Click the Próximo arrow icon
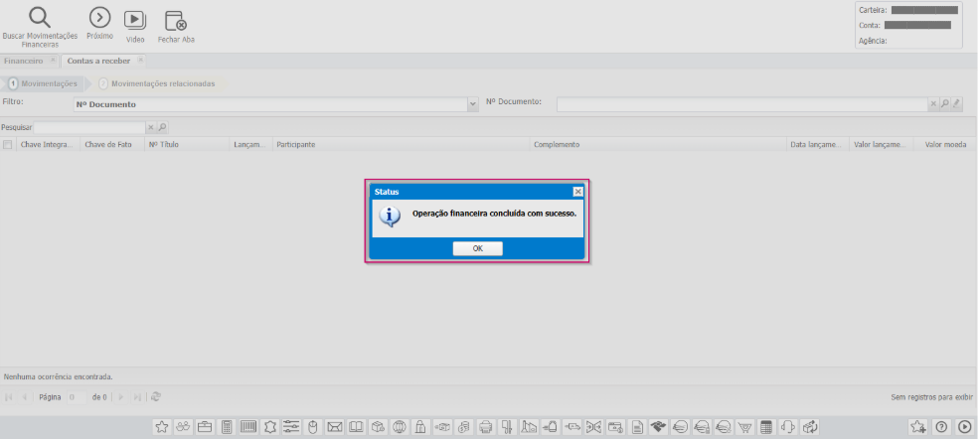This screenshot has height=439, width=980. click(99, 17)
